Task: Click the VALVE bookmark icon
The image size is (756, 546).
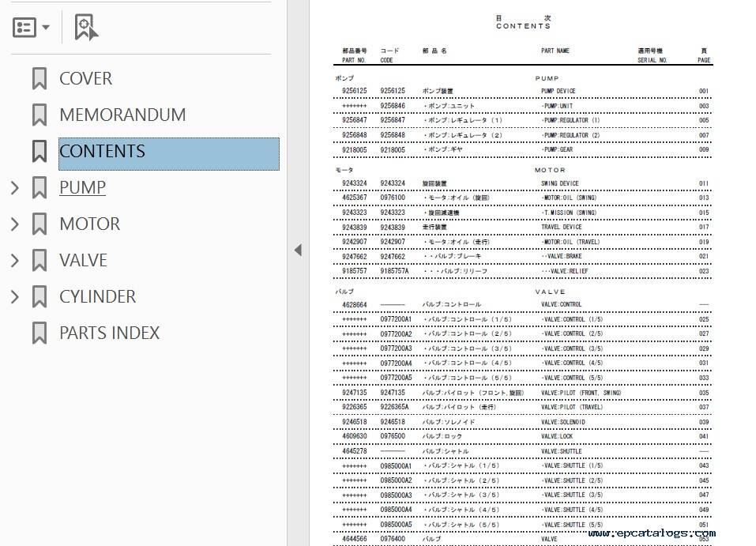Action: [39, 261]
